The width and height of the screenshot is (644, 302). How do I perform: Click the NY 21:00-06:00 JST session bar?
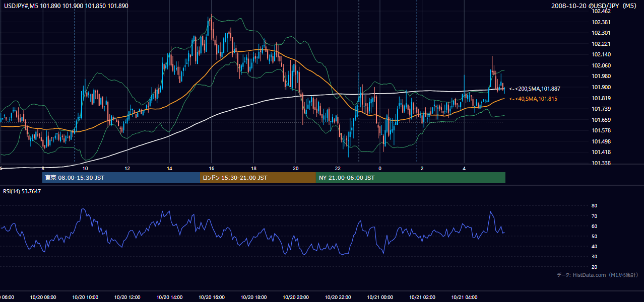click(411, 178)
